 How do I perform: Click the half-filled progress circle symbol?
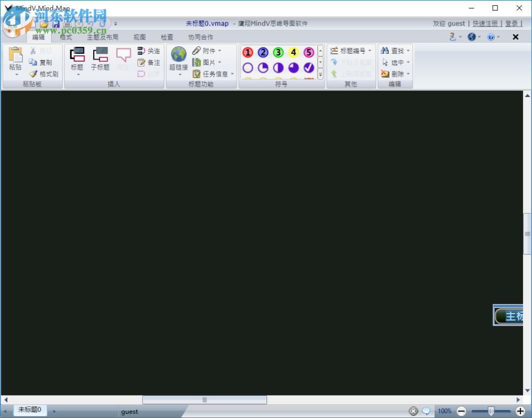coord(278,68)
